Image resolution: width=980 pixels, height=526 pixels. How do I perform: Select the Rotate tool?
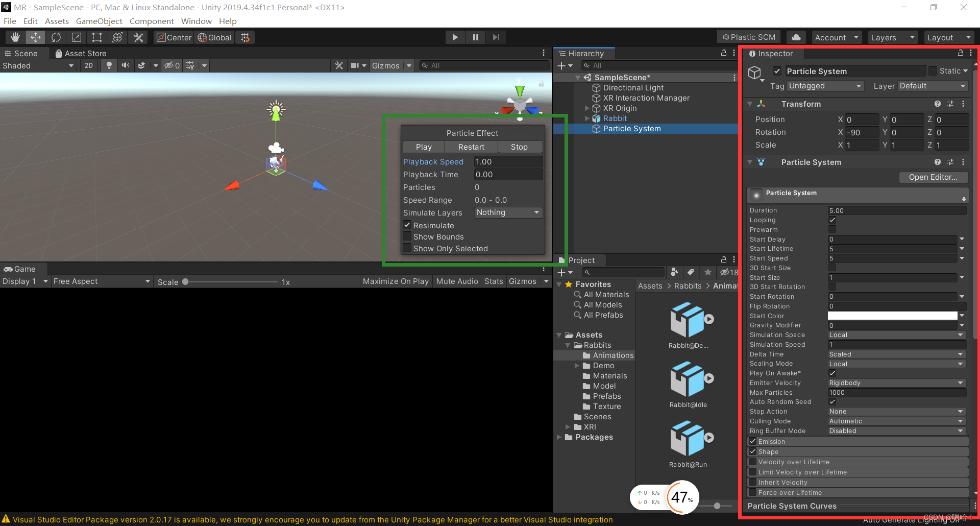56,37
